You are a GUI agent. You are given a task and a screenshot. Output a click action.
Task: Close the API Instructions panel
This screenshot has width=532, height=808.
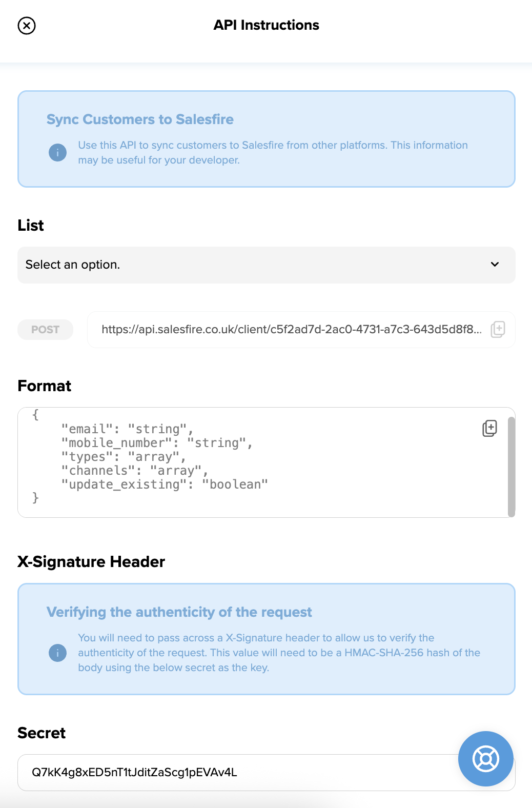(27, 25)
